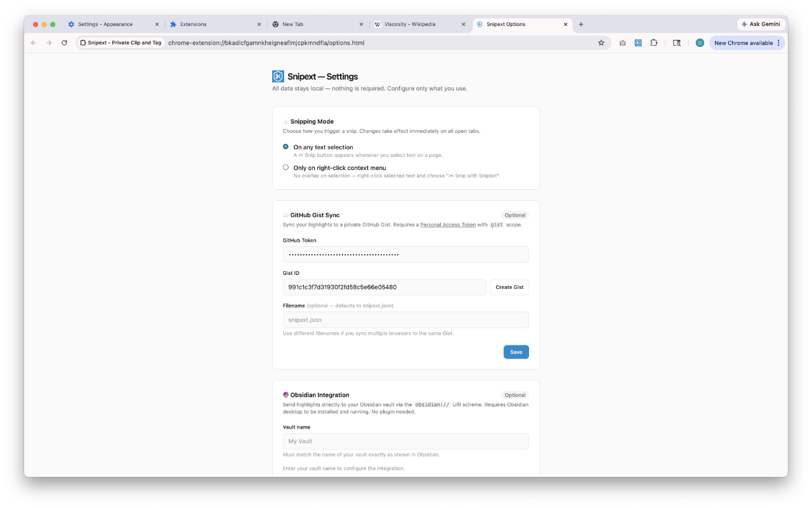Click the site info chip in address bar
Image resolution: width=812 pixels, height=508 pixels.
pyautogui.click(x=121, y=43)
